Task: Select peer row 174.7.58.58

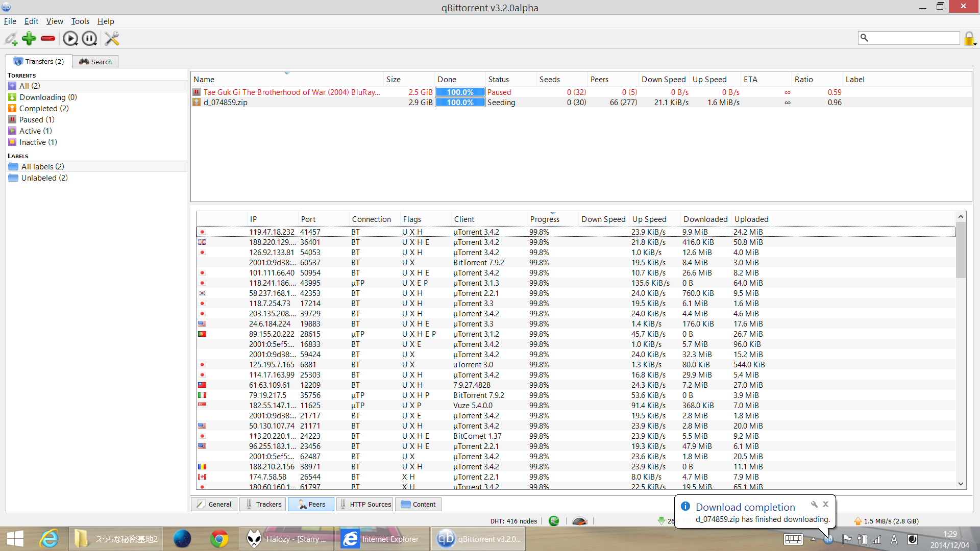Action: [x=576, y=477]
